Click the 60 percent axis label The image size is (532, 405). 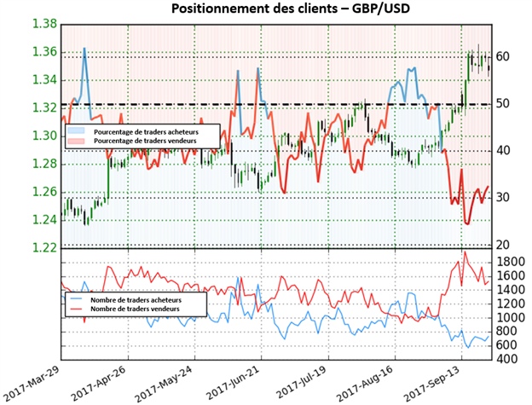502,56
